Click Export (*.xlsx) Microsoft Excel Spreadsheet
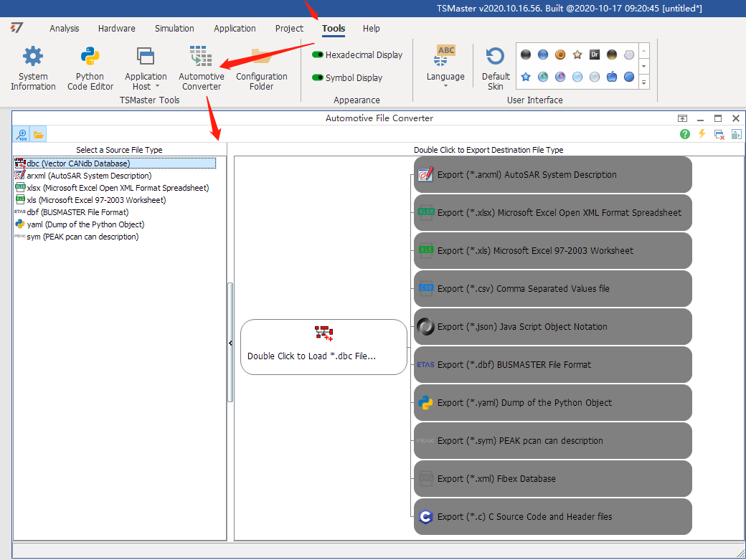The height and width of the screenshot is (560, 746). [552, 212]
